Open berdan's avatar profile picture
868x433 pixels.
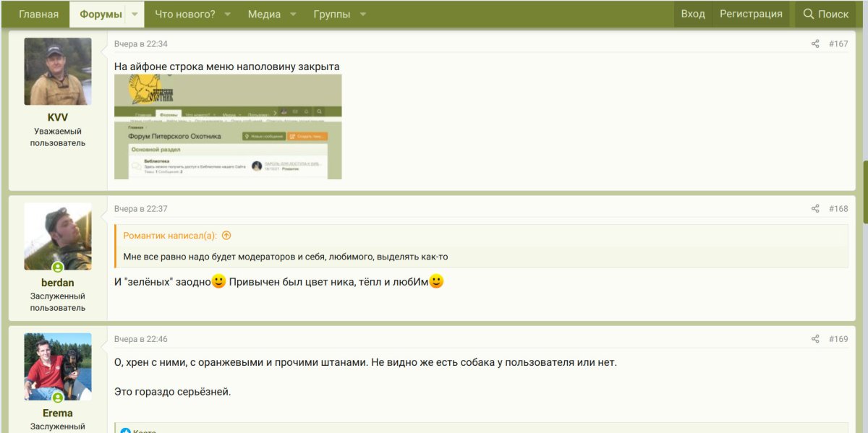(58, 236)
